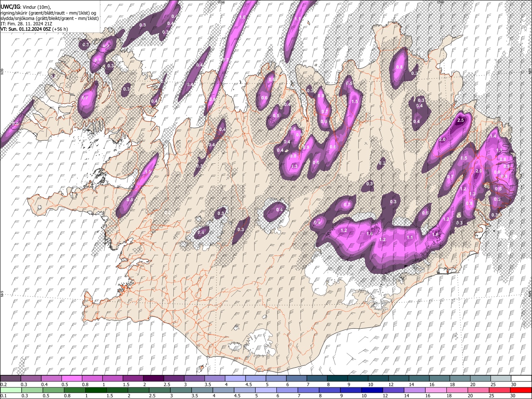The width and height of the screenshot is (532, 399).
Task: Click the '30' label in top legend row
Action: coord(514,384)
